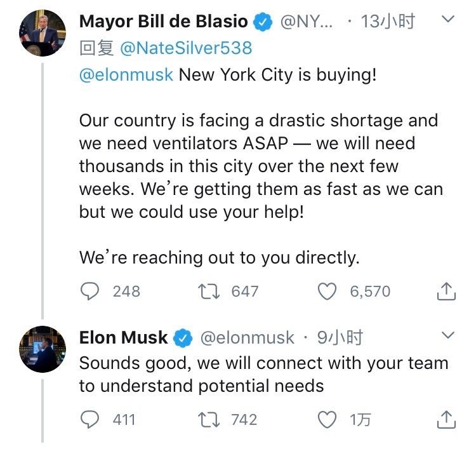This screenshot has height=449, width=476.
Task: Share Elon Musk's tweet
Action: click(x=447, y=419)
